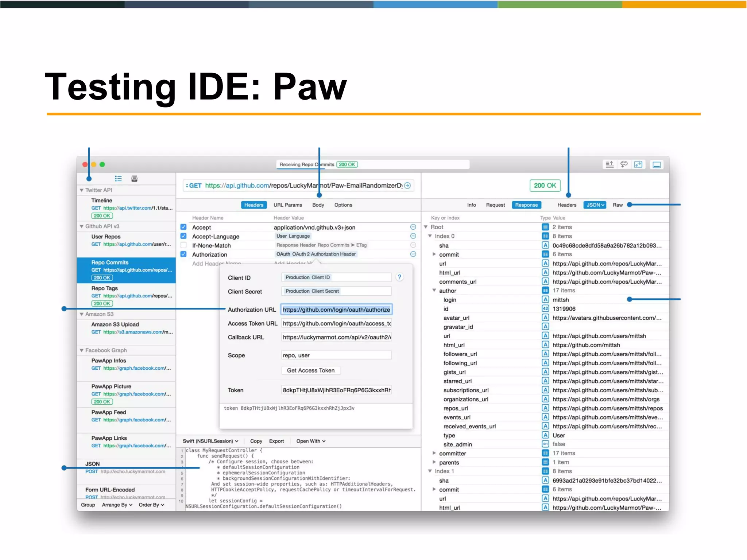Image resolution: width=747 pixels, height=560 pixels.
Task: Remove the If-None-Match header minus icon
Action: (413, 245)
